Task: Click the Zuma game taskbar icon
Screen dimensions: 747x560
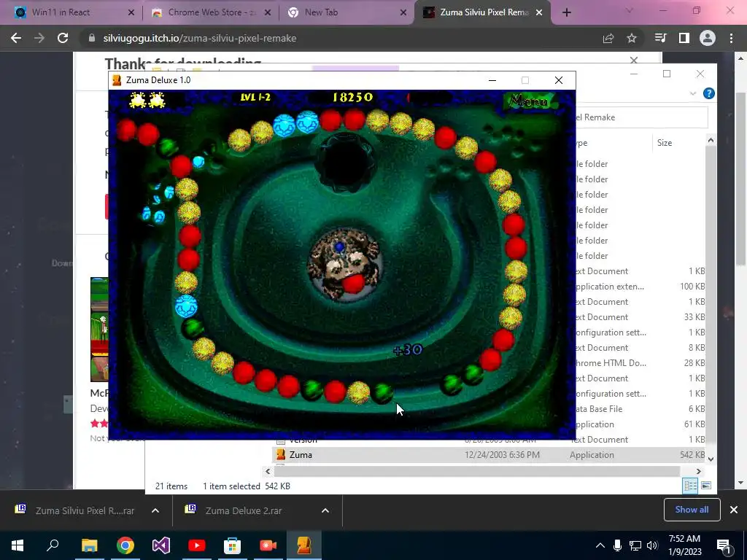Action: point(304,545)
